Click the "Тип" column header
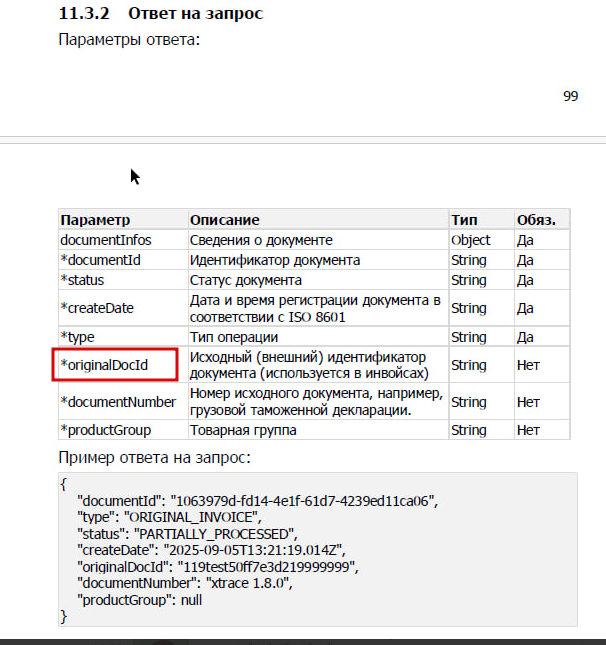The width and height of the screenshot is (606, 645). click(x=464, y=220)
